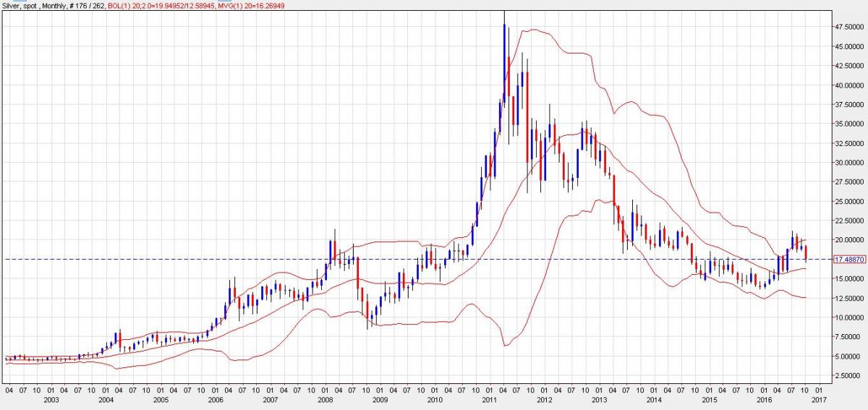
Task: Select the 2014 year label on time axis
Action: 654,399
